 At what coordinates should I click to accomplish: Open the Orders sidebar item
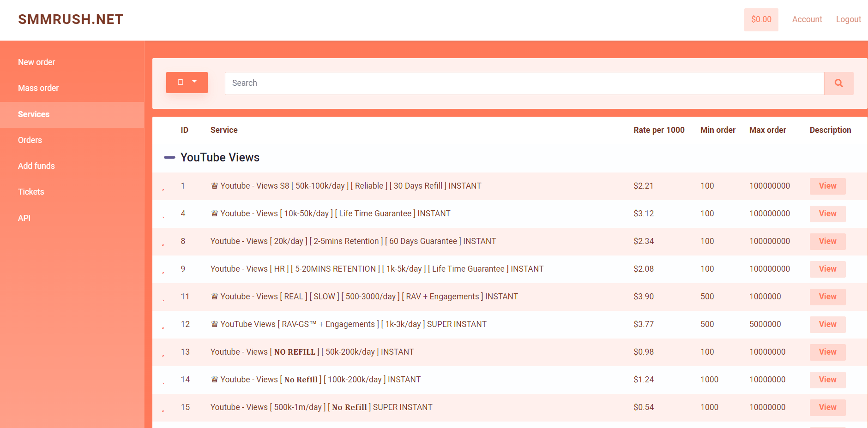click(30, 140)
